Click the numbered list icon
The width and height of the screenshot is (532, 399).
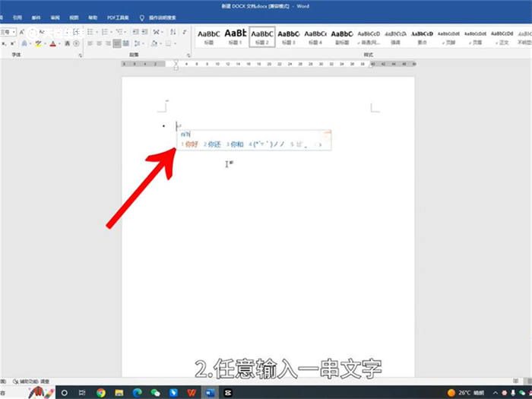click(104, 32)
